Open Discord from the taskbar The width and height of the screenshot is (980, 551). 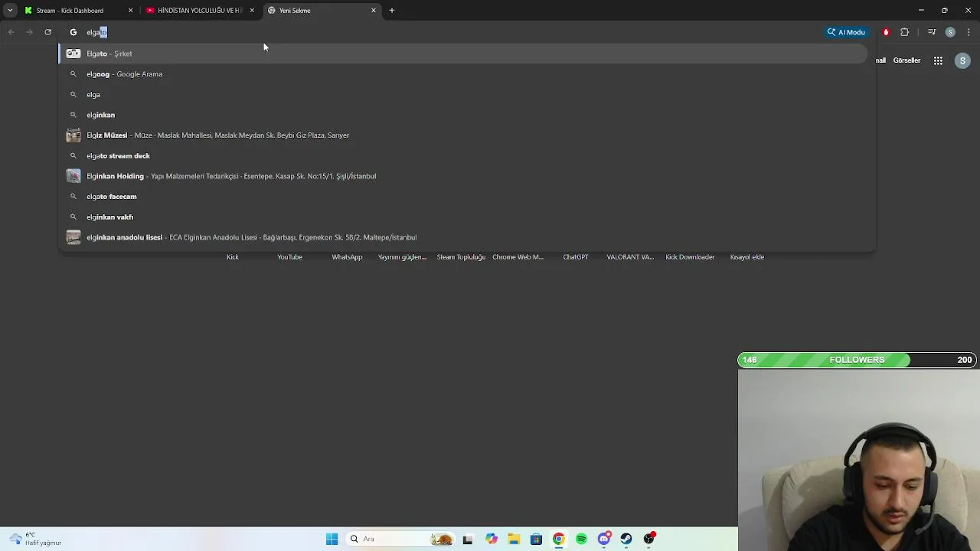pyautogui.click(x=604, y=539)
